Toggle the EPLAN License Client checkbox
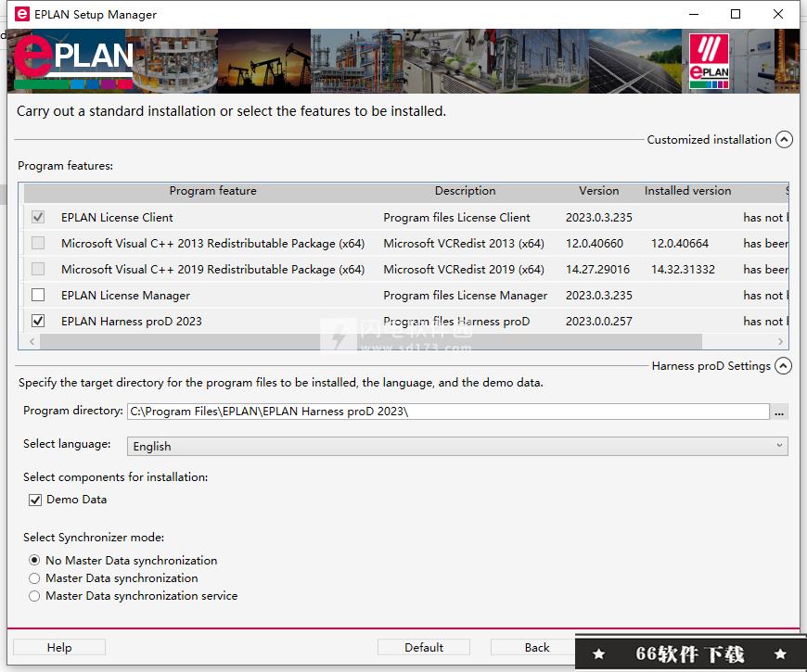807x672 pixels. [38, 217]
